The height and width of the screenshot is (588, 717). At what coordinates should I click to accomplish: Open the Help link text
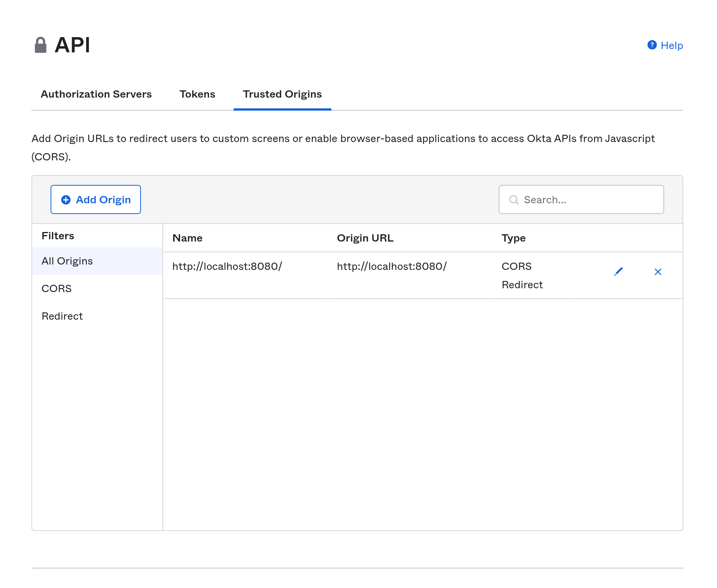tap(672, 46)
